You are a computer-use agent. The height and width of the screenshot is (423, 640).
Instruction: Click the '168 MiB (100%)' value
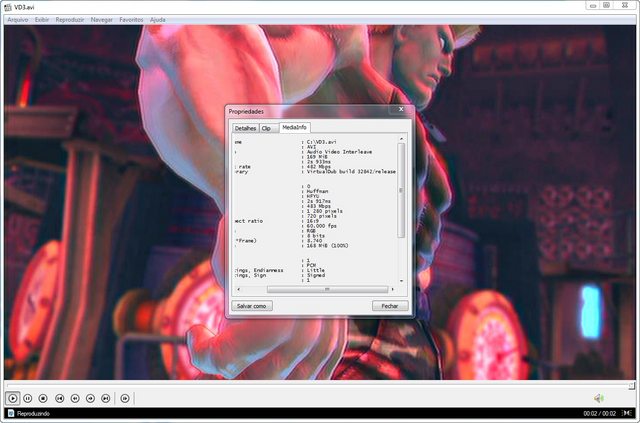[327, 245]
